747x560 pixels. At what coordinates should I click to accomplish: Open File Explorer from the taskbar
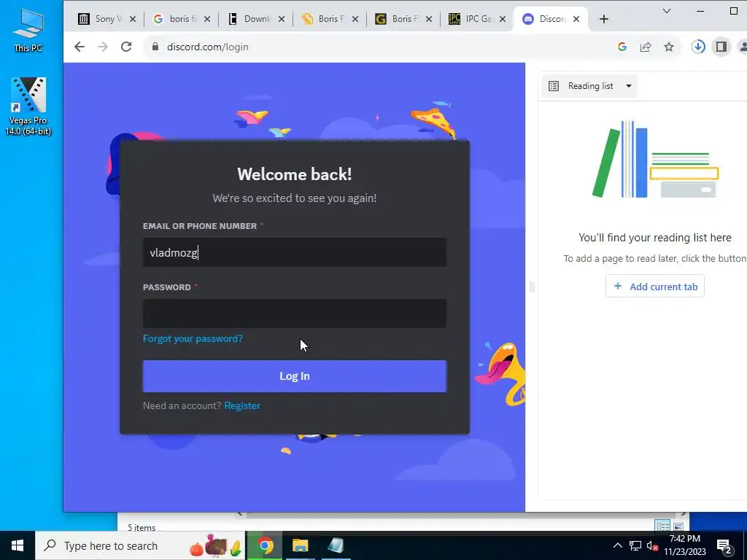[300, 545]
